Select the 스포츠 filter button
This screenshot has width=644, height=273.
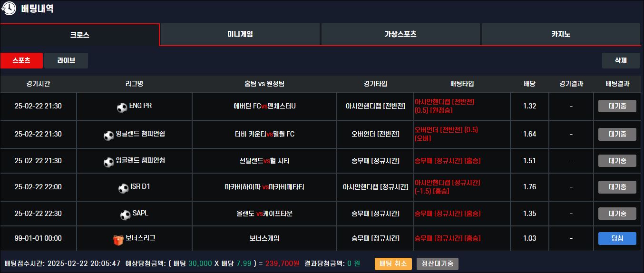point(21,60)
